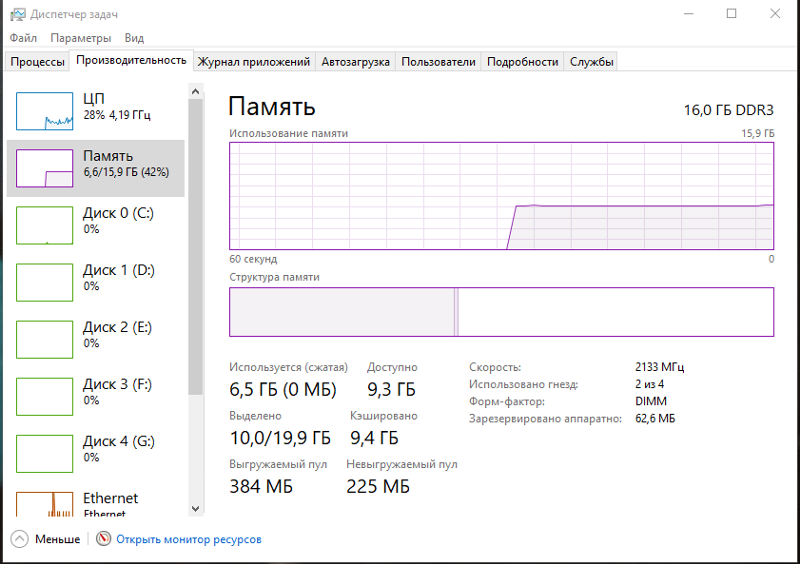Screen dimensions: 800x564
Task: Click the Использовано гнезд: label
Action: pyautogui.click(x=523, y=384)
